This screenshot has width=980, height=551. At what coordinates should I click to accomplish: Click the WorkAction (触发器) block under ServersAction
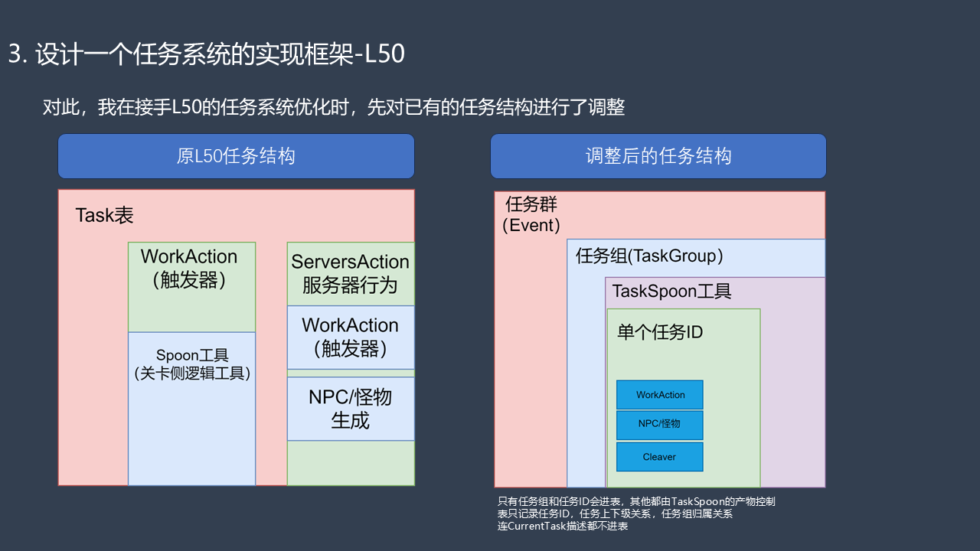351,337
